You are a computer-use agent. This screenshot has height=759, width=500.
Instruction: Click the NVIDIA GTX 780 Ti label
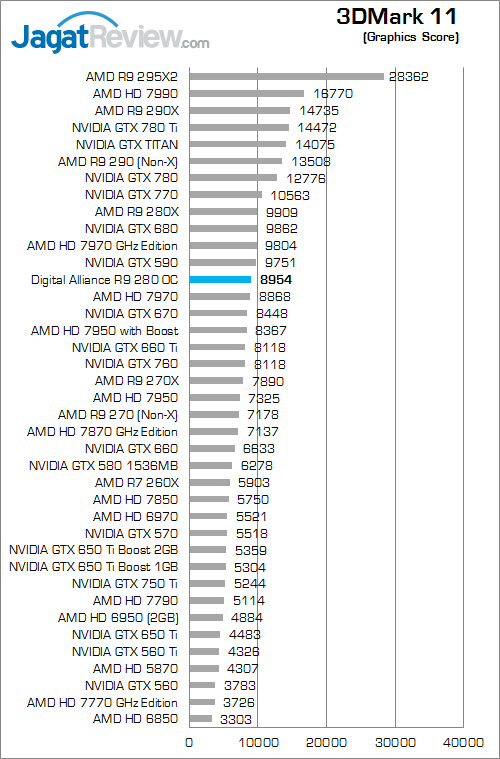(125, 128)
